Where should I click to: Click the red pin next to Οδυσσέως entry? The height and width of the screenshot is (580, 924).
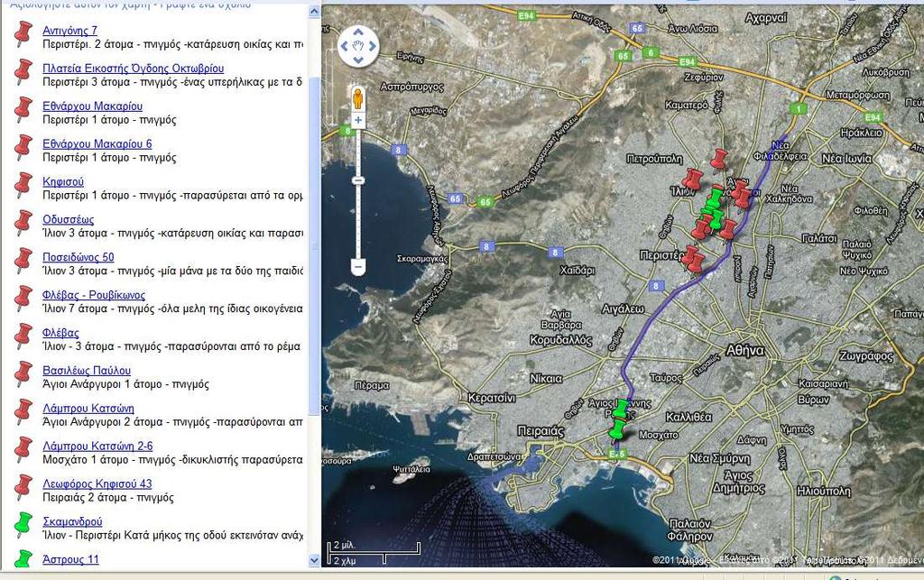point(23,222)
